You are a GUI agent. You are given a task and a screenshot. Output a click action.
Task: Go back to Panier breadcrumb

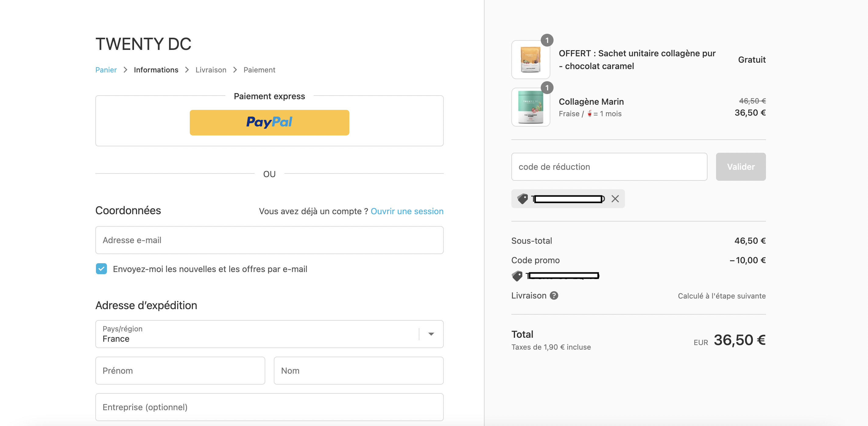pyautogui.click(x=106, y=70)
